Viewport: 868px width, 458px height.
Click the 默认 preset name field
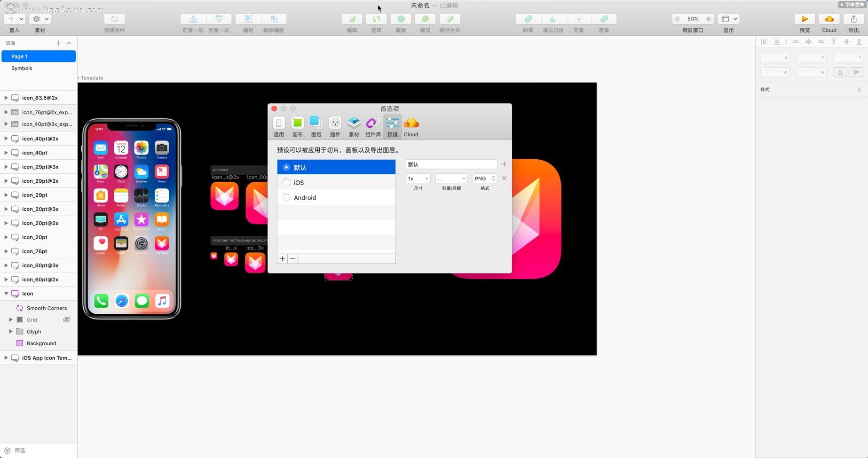coord(451,164)
